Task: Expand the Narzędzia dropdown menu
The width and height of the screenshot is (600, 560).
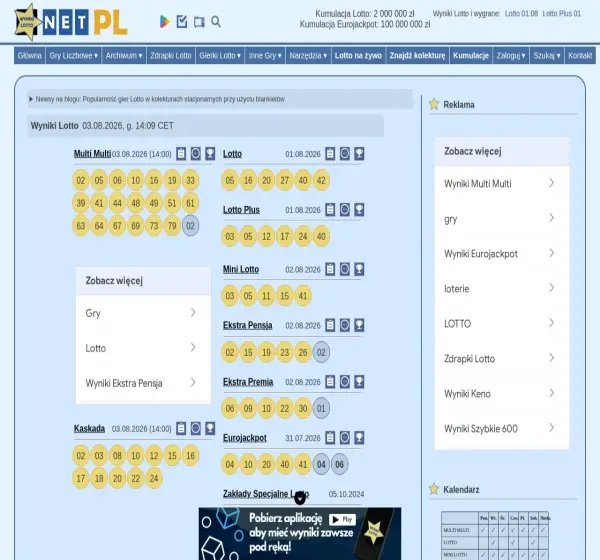Action: click(x=308, y=56)
